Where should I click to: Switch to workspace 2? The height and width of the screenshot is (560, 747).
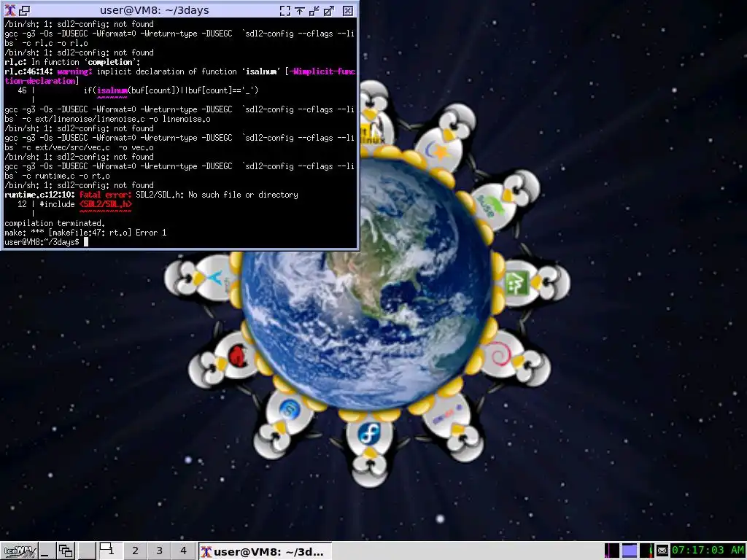point(135,551)
